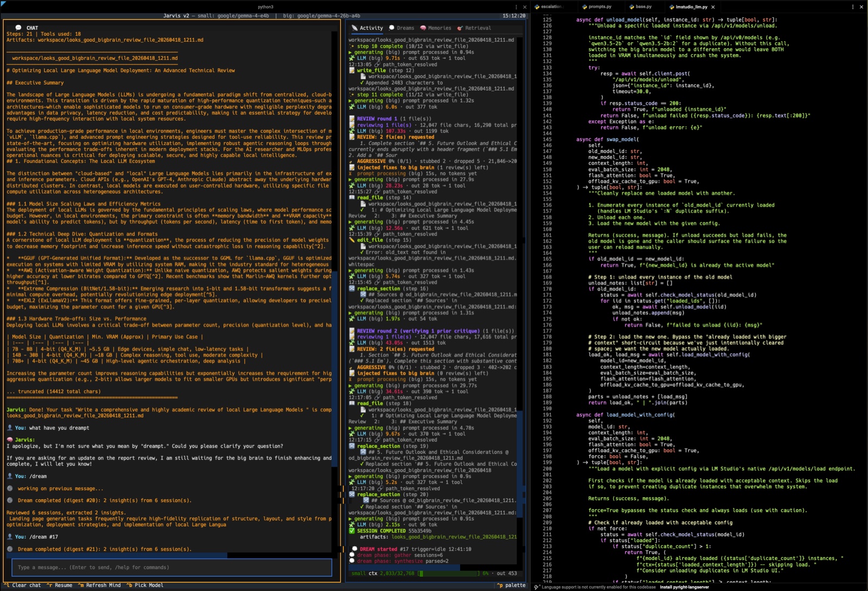Viewport: 868px width, 591px height.
Task: Open the Memories panel via brain icon
Action: pyautogui.click(x=423, y=28)
